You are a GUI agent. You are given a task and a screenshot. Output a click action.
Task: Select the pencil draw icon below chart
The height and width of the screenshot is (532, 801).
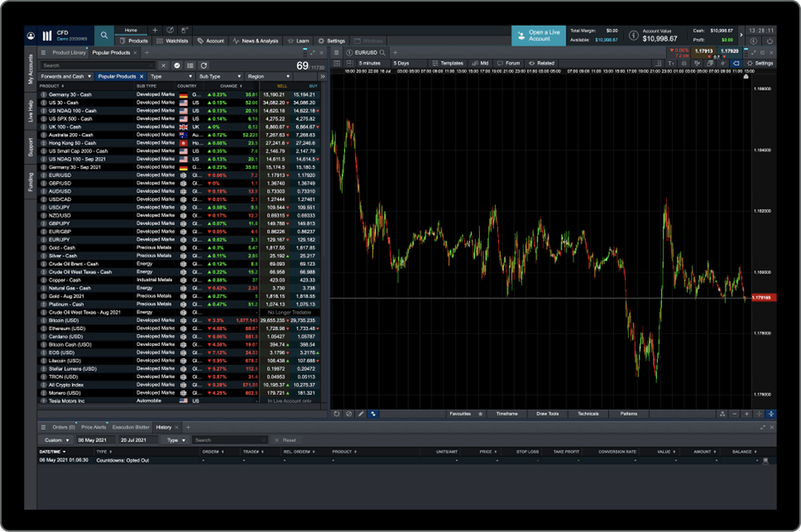(x=361, y=413)
